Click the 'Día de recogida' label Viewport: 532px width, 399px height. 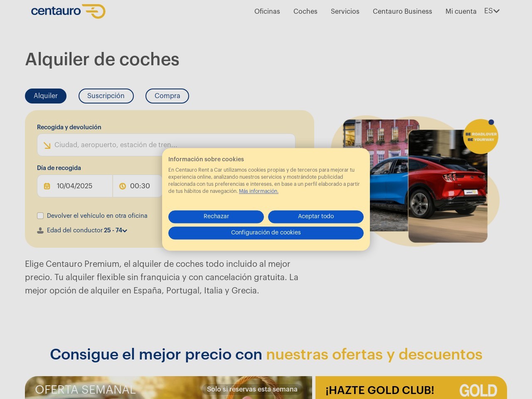tap(59, 168)
